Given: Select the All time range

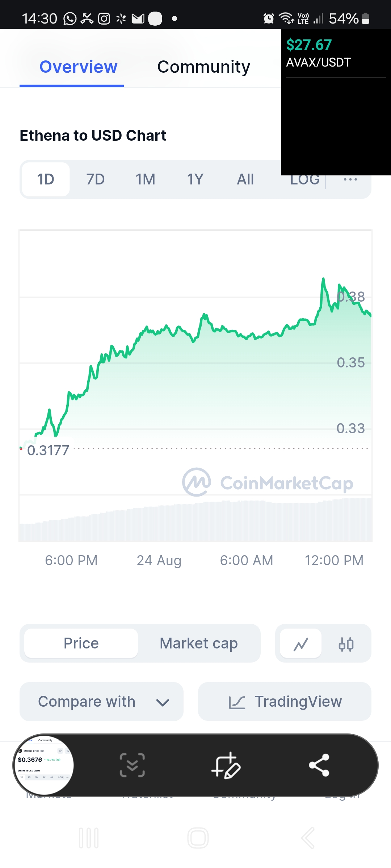Looking at the screenshot, I should (x=245, y=179).
